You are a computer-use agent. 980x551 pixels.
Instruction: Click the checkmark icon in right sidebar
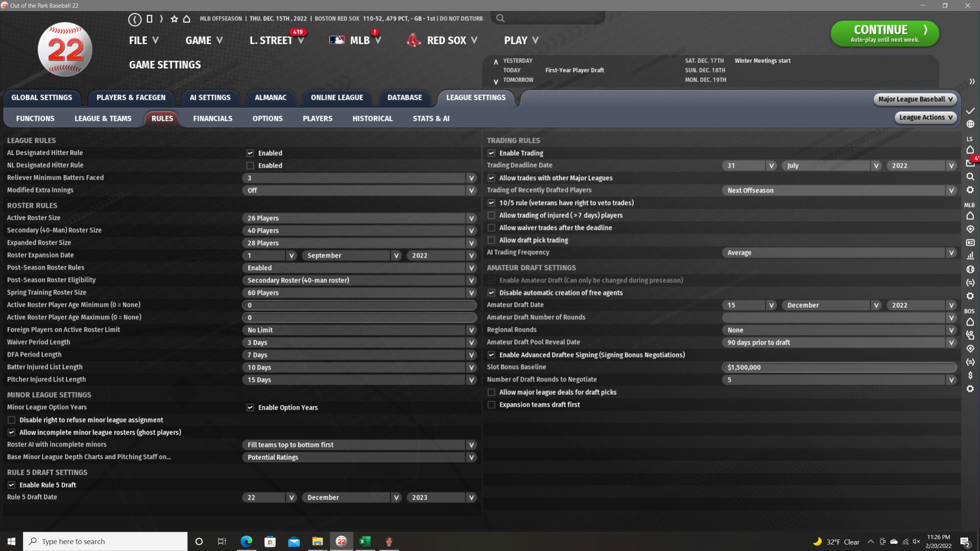970,111
